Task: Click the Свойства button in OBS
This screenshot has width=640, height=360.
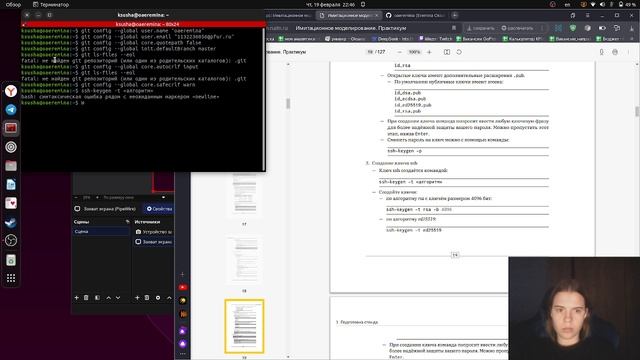Action: (159, 209)
